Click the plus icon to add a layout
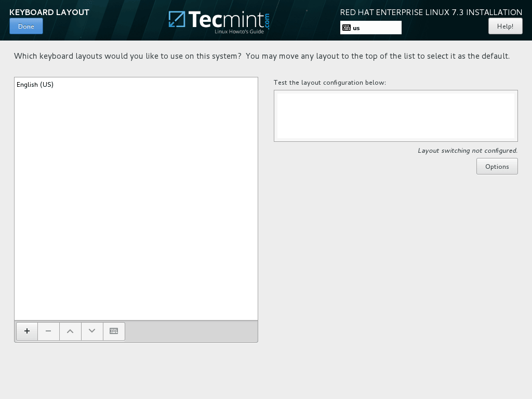The width and height of the screenshot is (532, 399). click(27, 331)
